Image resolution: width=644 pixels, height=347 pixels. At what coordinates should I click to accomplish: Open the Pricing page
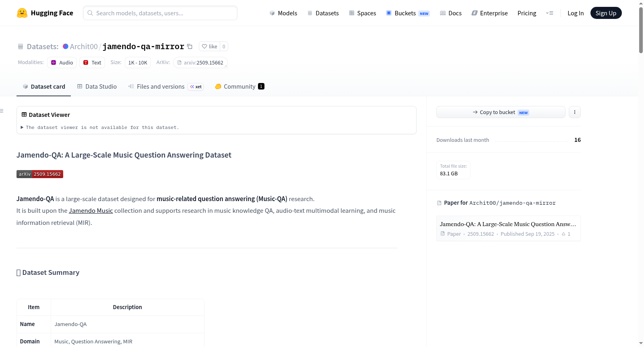(527, 13)
